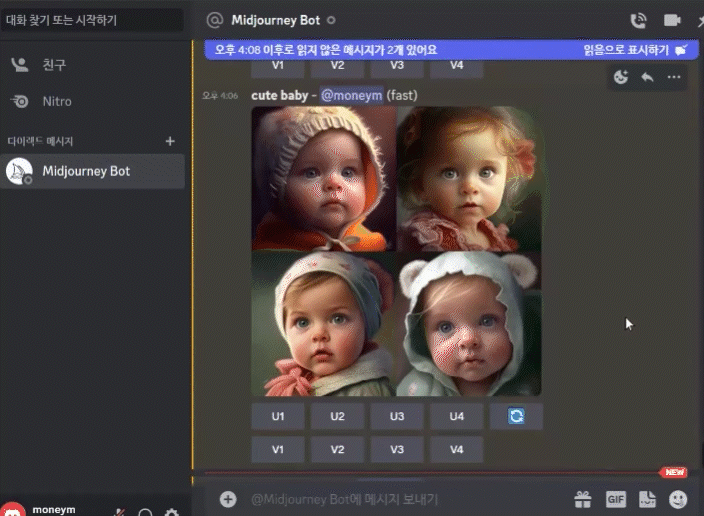Start a voice call with Midjourney Bot

638,20
